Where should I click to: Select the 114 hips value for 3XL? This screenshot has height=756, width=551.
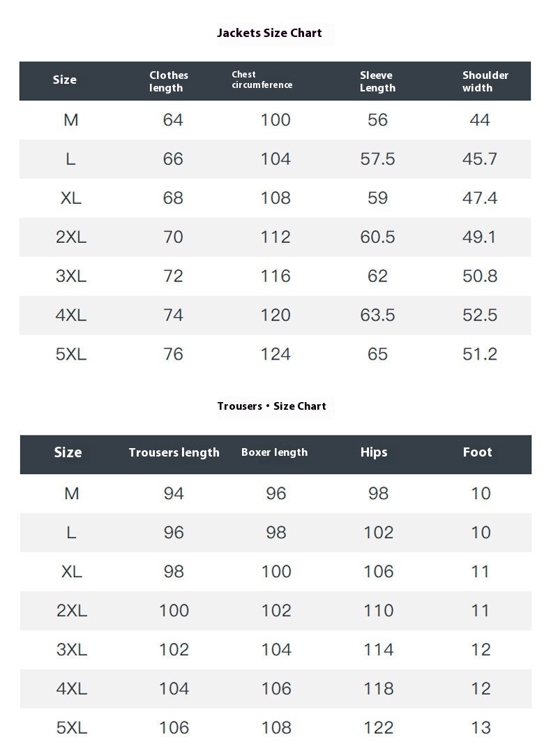pyautogui.click(x=378, y=650)
